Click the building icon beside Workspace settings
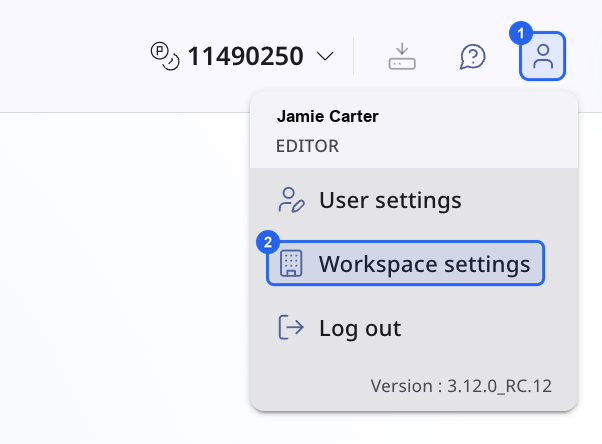The height and width of the screenshot is (444, 602). pyautogui.click(x=291, y=263)
